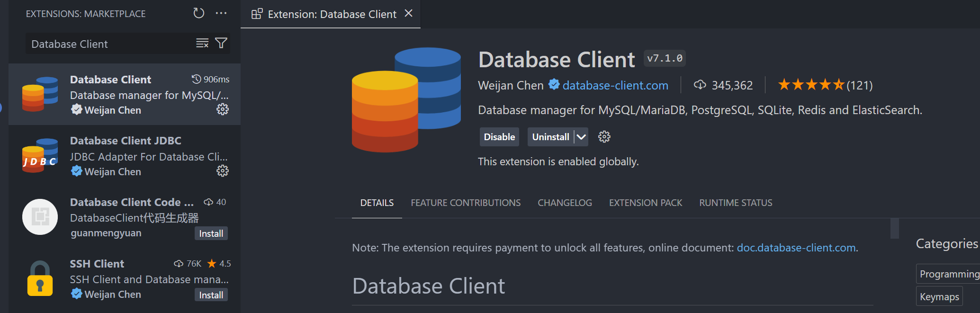
Task: Click the verified publisher badge in details
Action: 553,85
